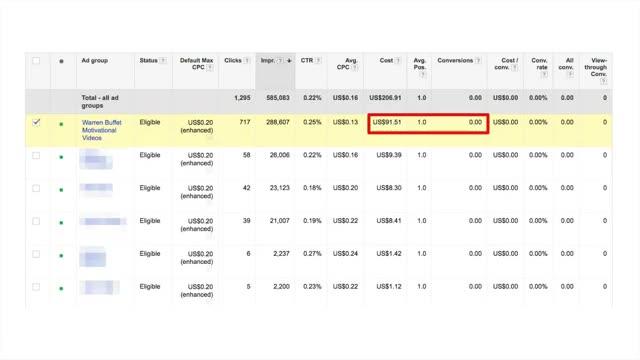Open the blurred ad group with 26,006 impressions
Viewport: 640px width, 360px height.
tap(96, 159)
